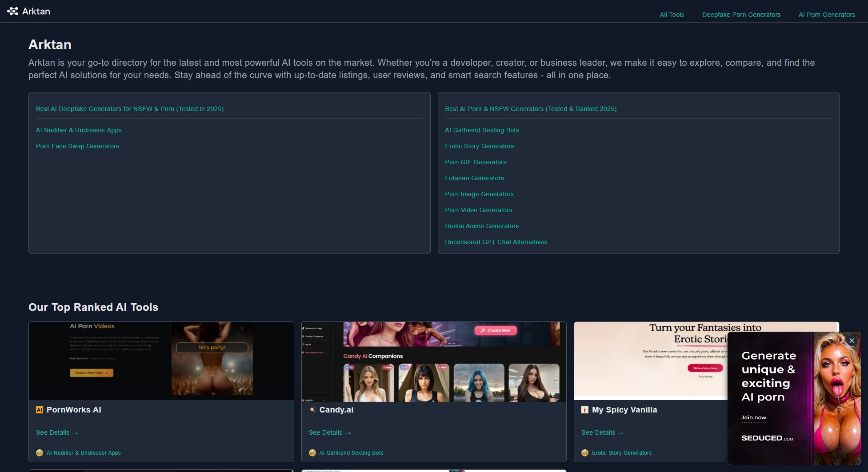Open the Candy.ai title
868x472 pixels.
[336, 410]
